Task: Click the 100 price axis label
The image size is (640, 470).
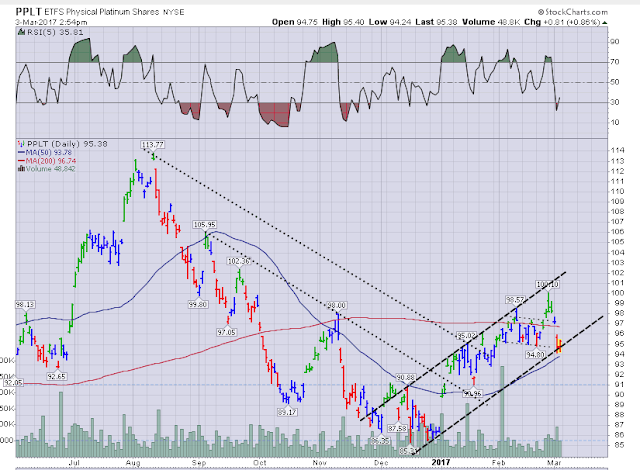Action: click(617, 293)
